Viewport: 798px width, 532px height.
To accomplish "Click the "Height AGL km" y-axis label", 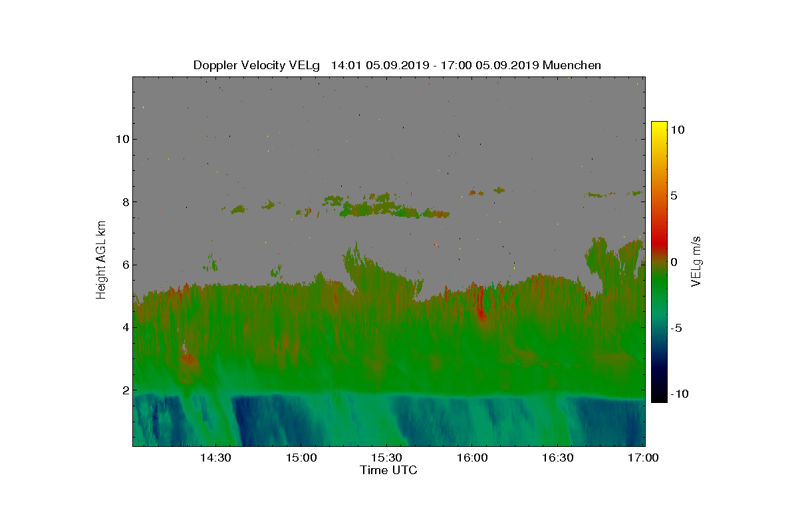I will pyautogui.click(x=101, y=261).
